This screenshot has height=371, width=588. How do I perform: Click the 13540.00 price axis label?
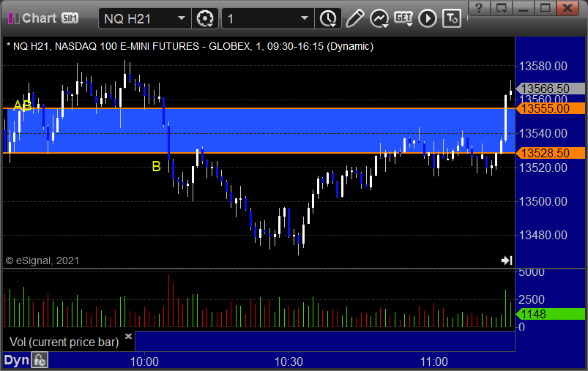[x=543, y=133]
